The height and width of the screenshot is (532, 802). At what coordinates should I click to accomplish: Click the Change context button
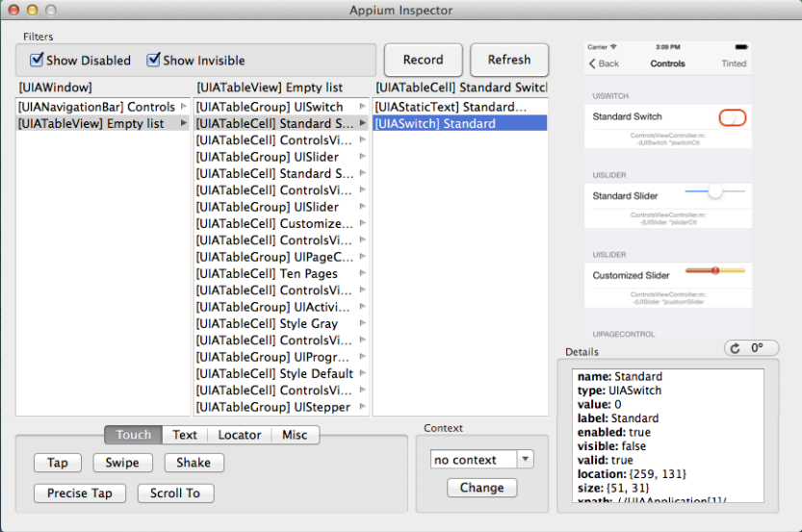[481, 488]
